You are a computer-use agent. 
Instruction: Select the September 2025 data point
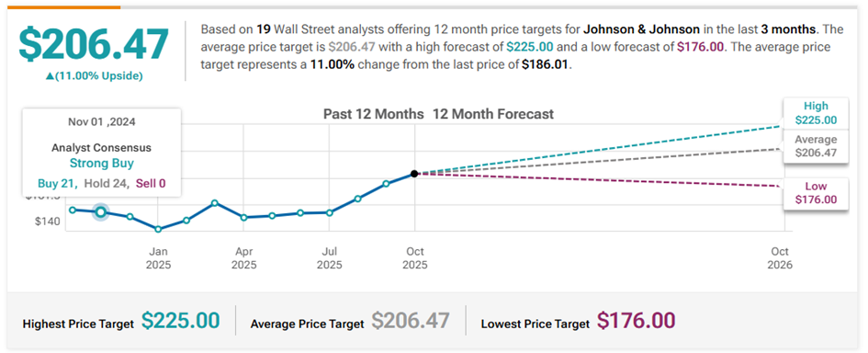point(387,183)
